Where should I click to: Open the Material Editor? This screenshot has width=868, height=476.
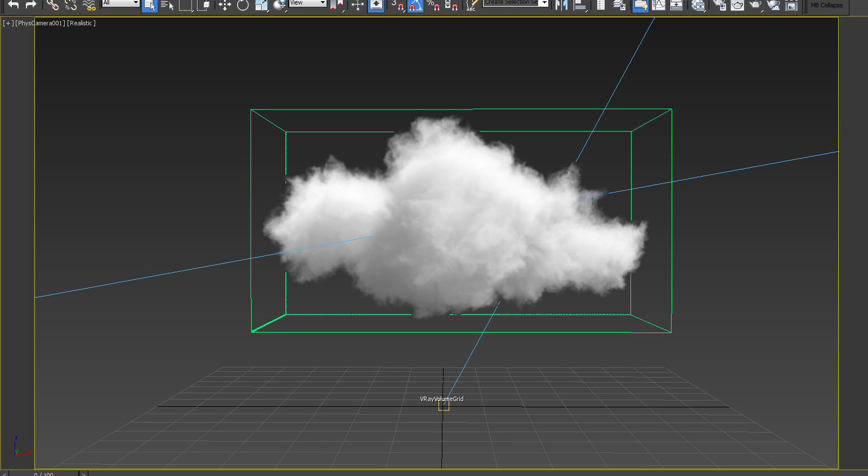pos(718,6)
